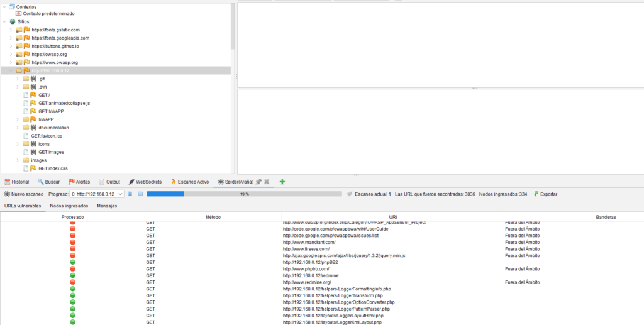The width and height of the screenshot is (644, 325).
Task: Close the Spider(Araña) tab with the X icon
Action: [267, 182]
